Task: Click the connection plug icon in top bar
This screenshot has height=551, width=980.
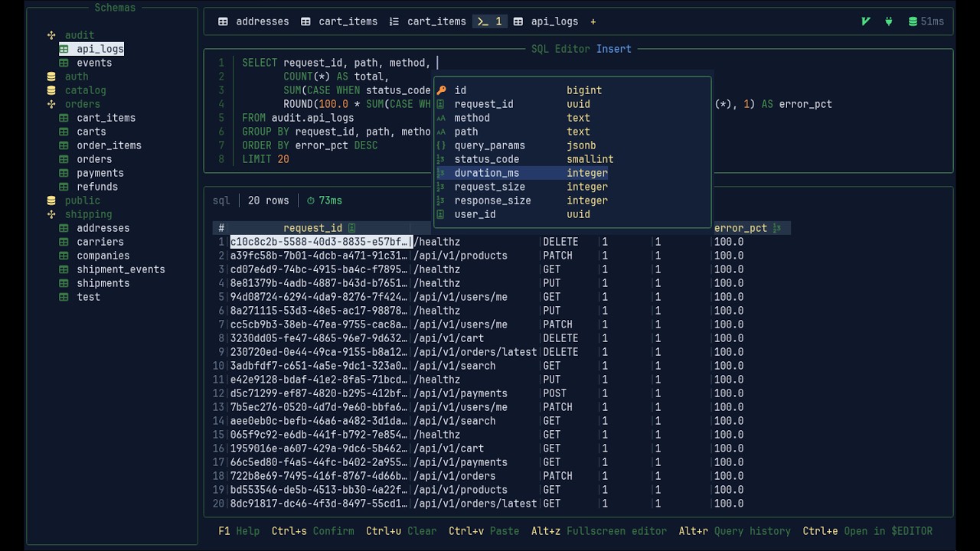Action: point(889,21)
